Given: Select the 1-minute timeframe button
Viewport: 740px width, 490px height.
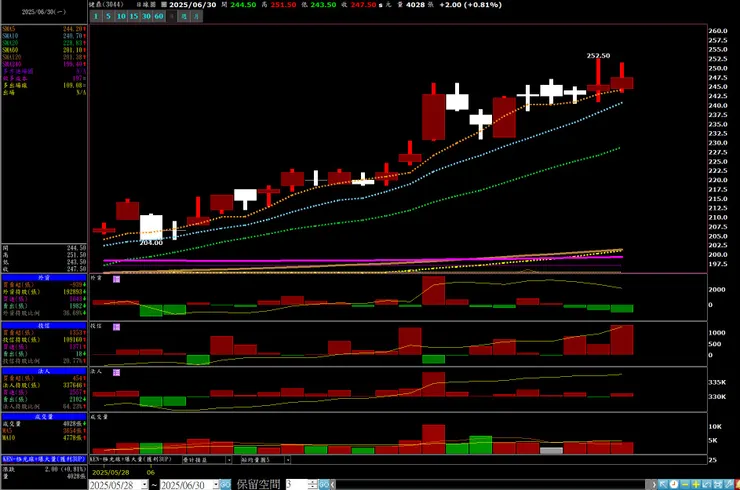Looking at the screenshot, I should [96, 17].
